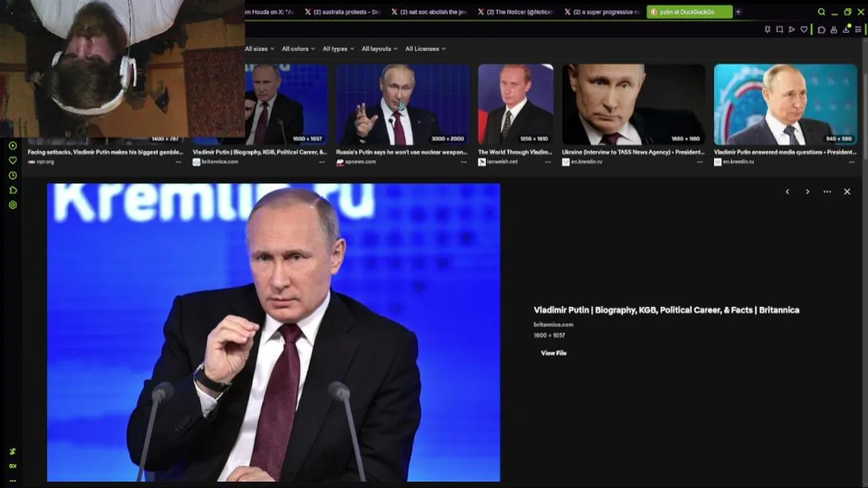868x488 pixels.
Task: Expand the All colors filter
Action: (298, 49)
